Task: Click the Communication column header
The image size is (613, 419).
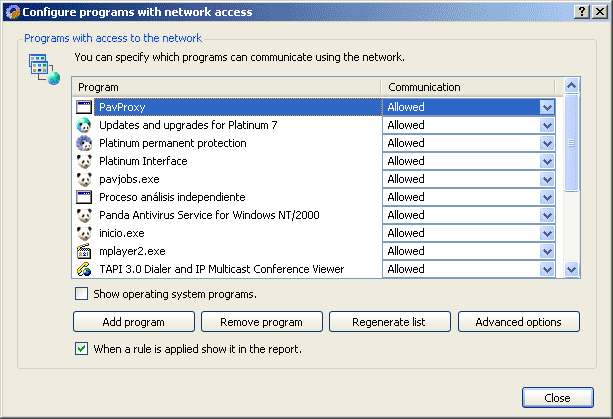Action: (x=470, y=88)
